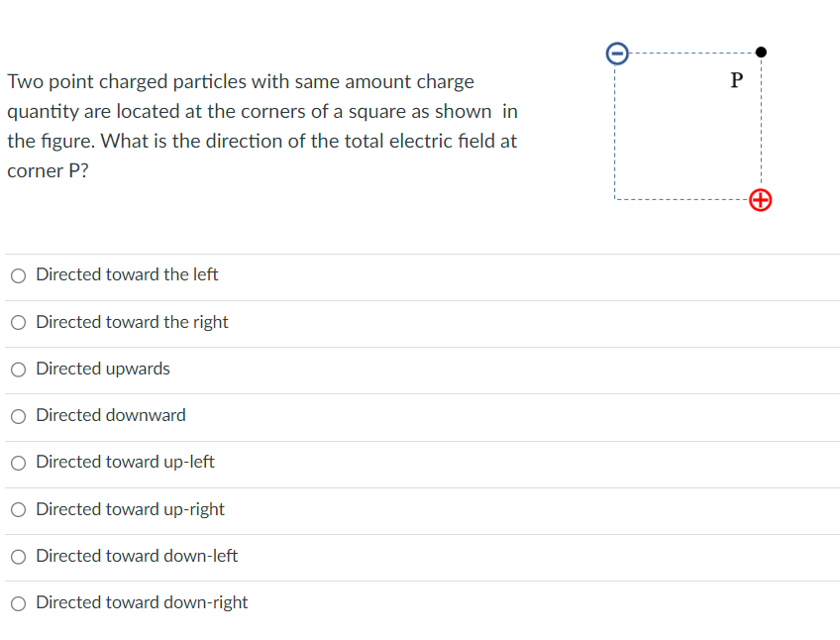Choose 'Directed downward' answer
The image size is (840, 640).
[18, 416]
